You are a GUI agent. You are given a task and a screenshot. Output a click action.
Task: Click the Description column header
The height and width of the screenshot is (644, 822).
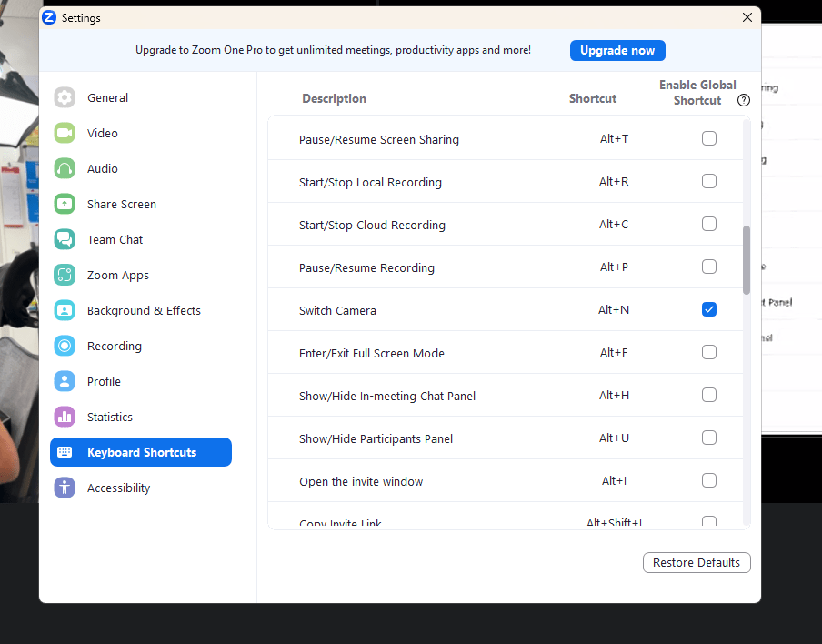click(x=334, y=98)
